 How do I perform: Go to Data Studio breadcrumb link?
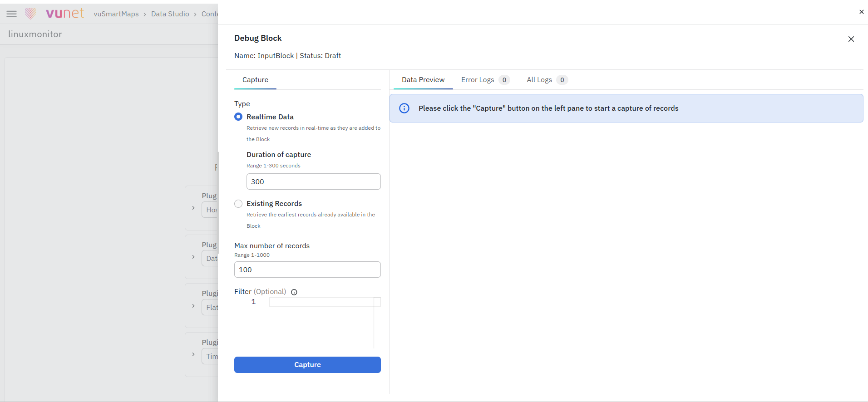170,14
